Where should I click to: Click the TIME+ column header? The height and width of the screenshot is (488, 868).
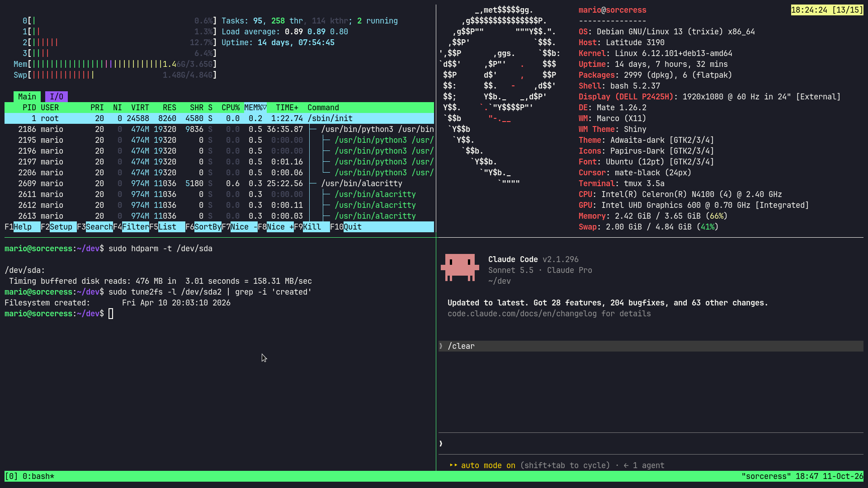287,108
